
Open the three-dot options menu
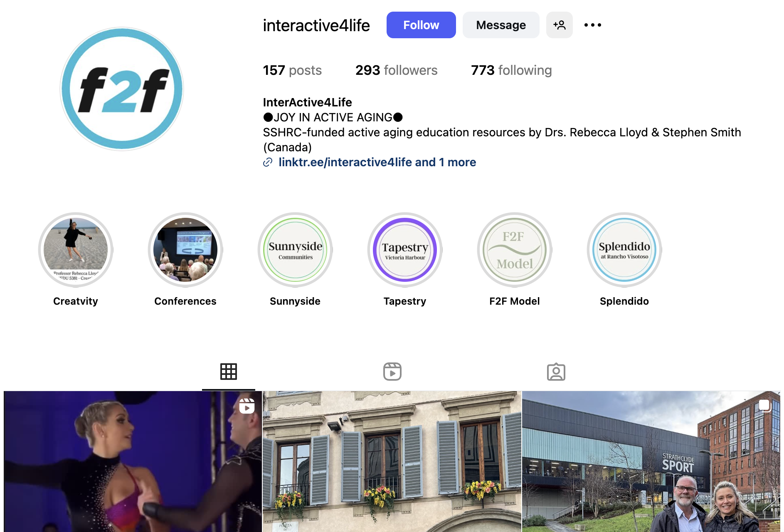592,25
